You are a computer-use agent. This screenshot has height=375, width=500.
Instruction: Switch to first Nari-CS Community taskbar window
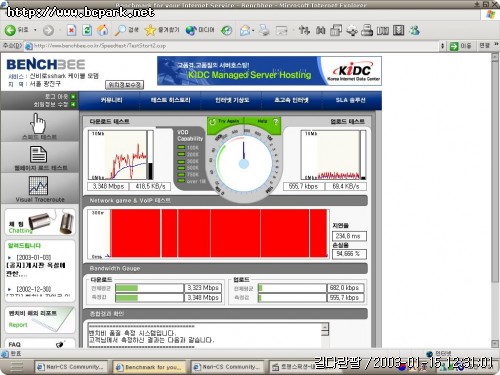tap(71, 367)
